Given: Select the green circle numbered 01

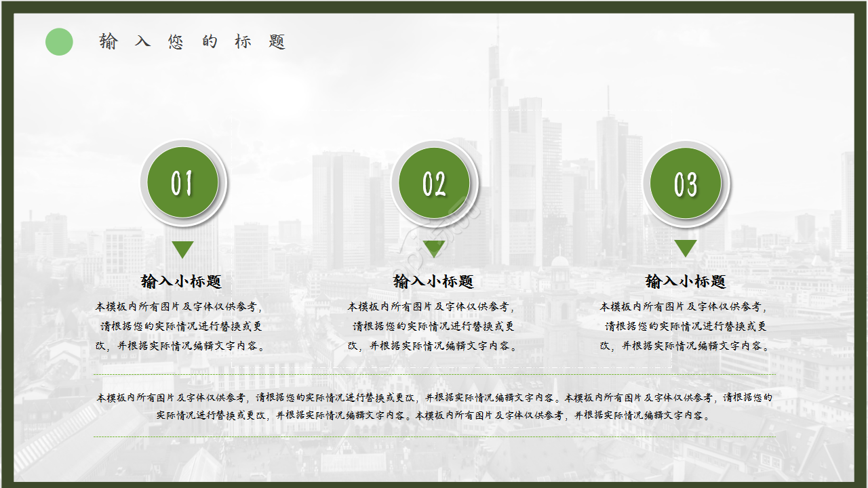Looking at the screenshot, I should (182, 182).
